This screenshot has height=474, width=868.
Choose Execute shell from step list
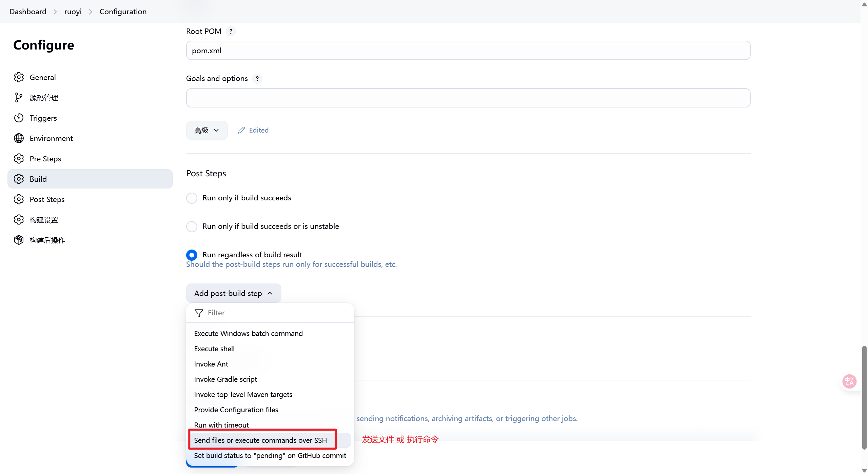click(214, 349)
